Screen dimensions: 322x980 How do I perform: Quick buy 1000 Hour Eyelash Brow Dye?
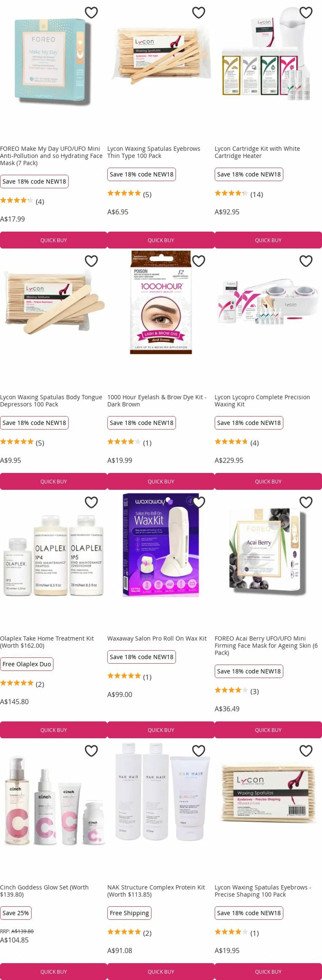[x=161, y=481]
